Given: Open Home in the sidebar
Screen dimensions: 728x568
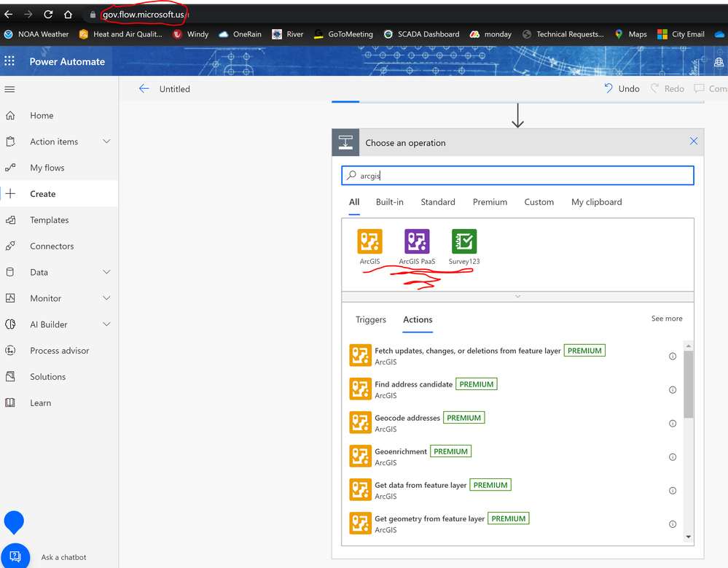Looking at the screenshot, I should click(59, 115).
